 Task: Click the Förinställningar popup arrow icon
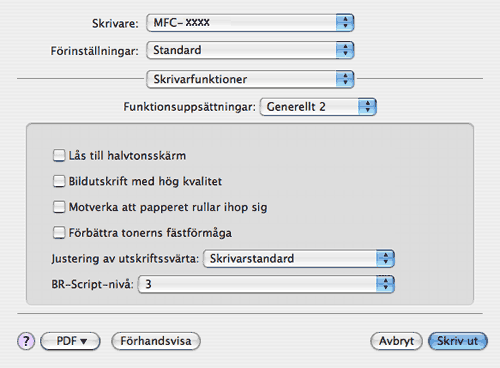click(x=345, y=50)
